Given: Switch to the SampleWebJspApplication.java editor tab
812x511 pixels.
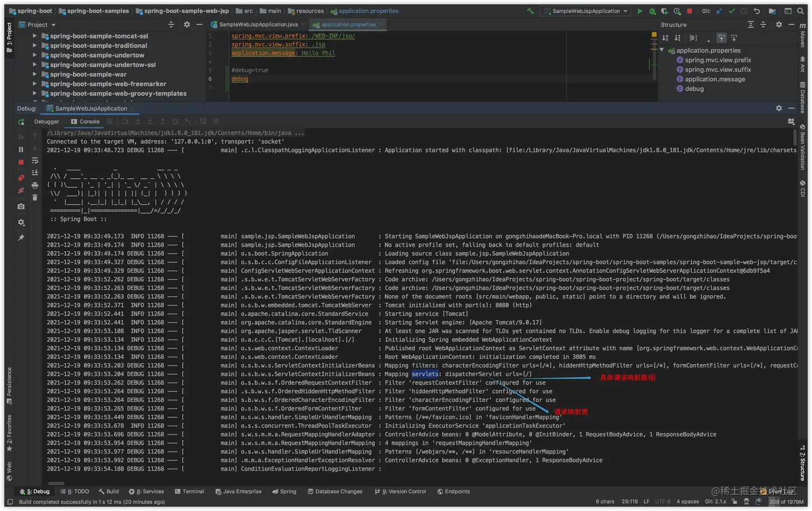Looking at the screenshot, I should (257, 24).
